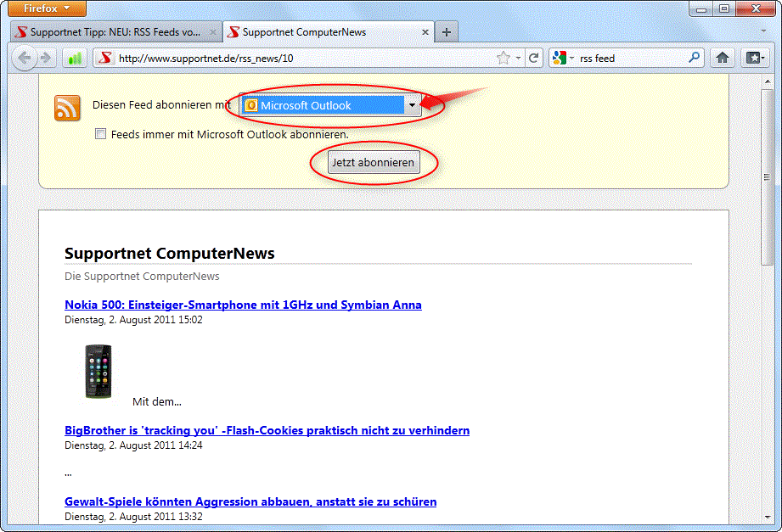Click the date 'Dienstag, 2. August 2011 15:02'
This screenshot has width=782, height=532.
133,320
